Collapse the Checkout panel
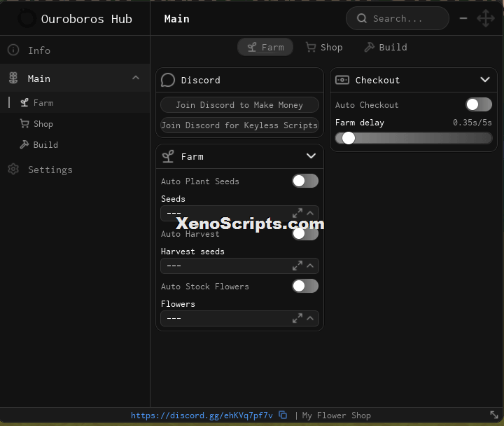The width and height of the screenshot is (504, 447). click(x=484, y=79)
